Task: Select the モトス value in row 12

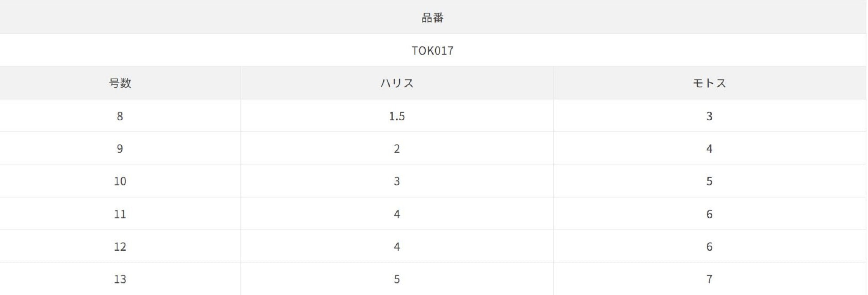Action: tap(709, 246)
